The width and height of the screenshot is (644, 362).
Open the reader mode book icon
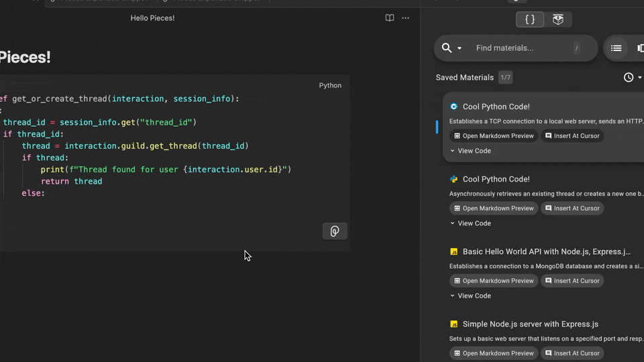(389, 17)
